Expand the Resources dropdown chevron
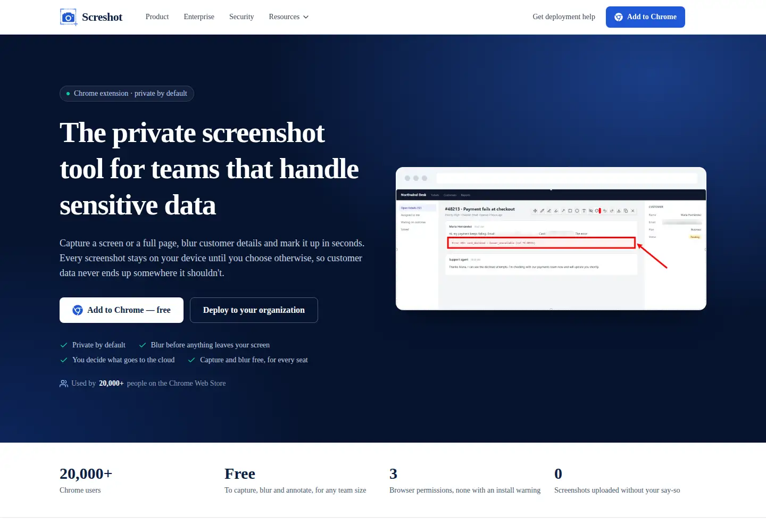766x532 pixels. coord(306,17)
